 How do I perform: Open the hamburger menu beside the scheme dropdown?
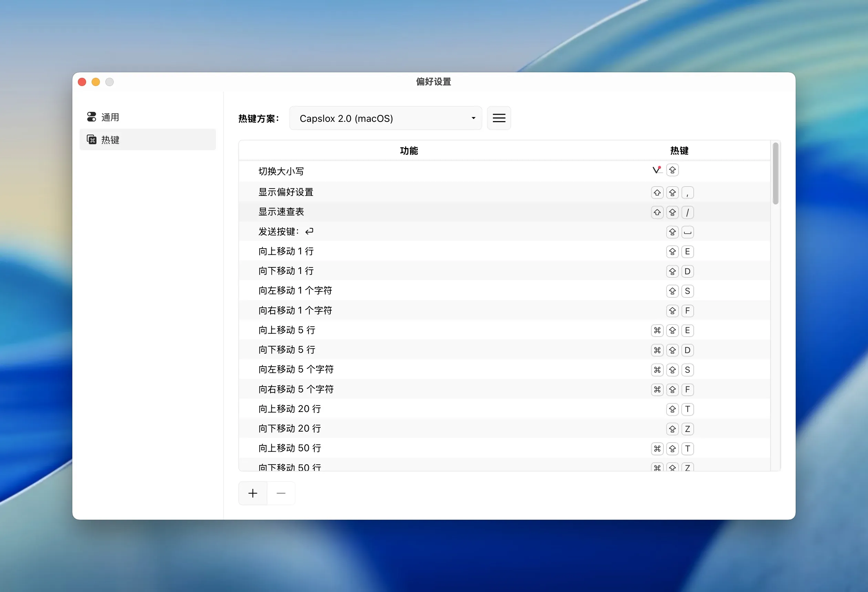click(499, 118)
